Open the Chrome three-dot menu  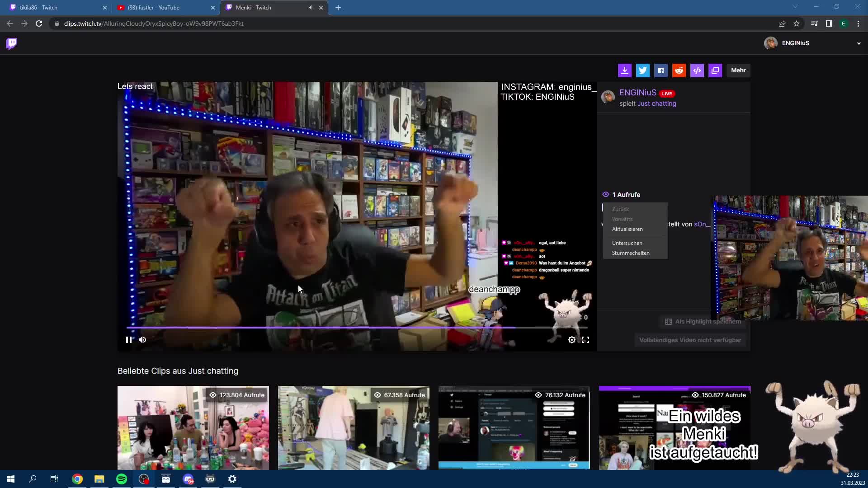pyautogui.click(x=858, y=23)
